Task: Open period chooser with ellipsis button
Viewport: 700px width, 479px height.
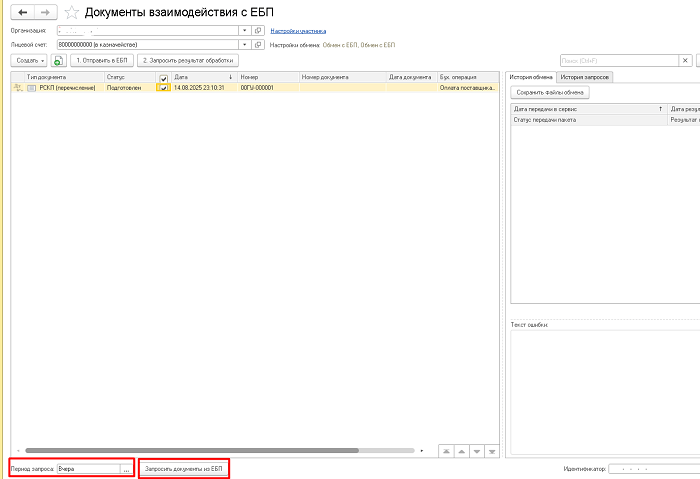Action: coord(126,468)
